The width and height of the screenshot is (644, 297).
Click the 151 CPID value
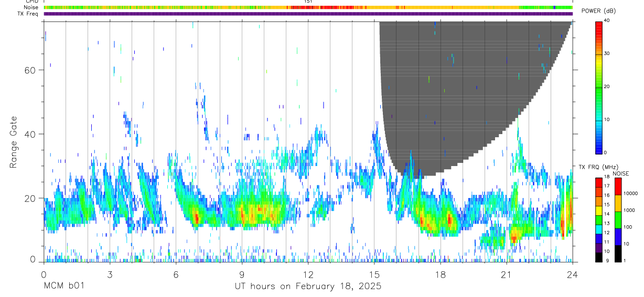coord(308,2)
